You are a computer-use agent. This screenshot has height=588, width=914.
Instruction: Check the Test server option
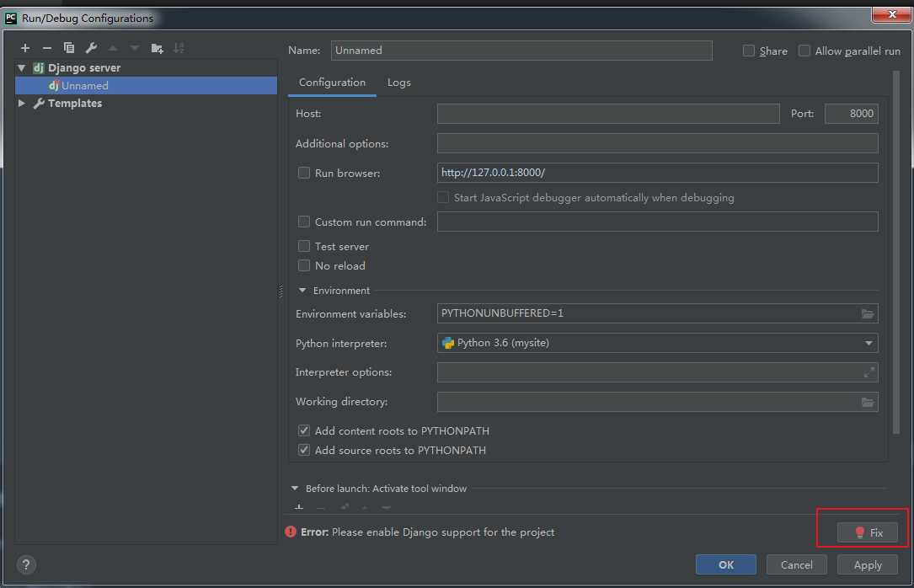coord(304,246)
